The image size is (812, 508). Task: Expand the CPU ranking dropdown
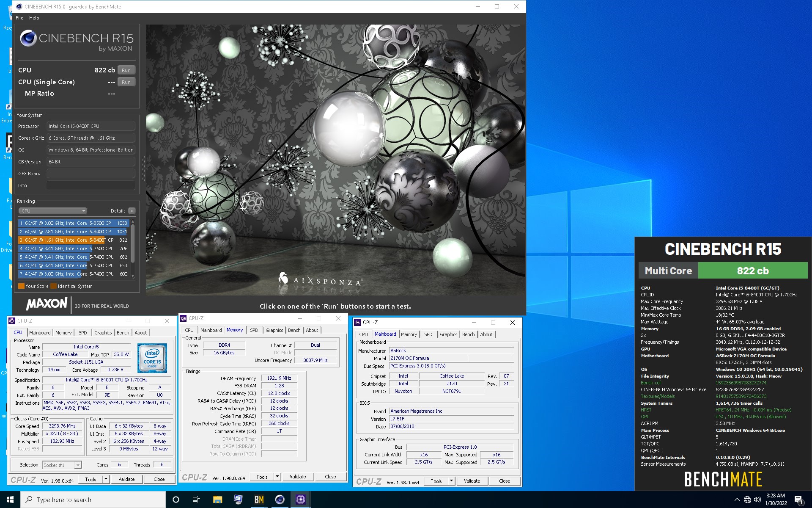(x=53, y=211)
